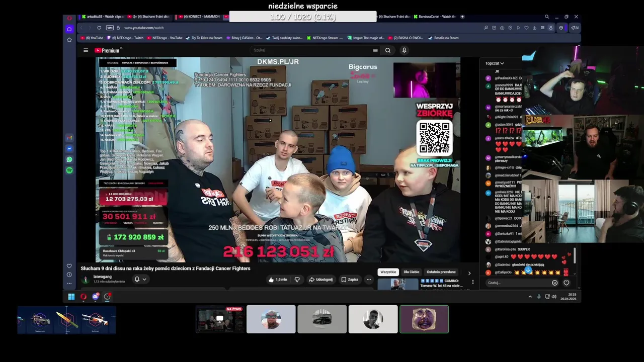This screenshot has width=644, height=362.
Task: Like the video (1,5 mln)
Action: point(278,280)
